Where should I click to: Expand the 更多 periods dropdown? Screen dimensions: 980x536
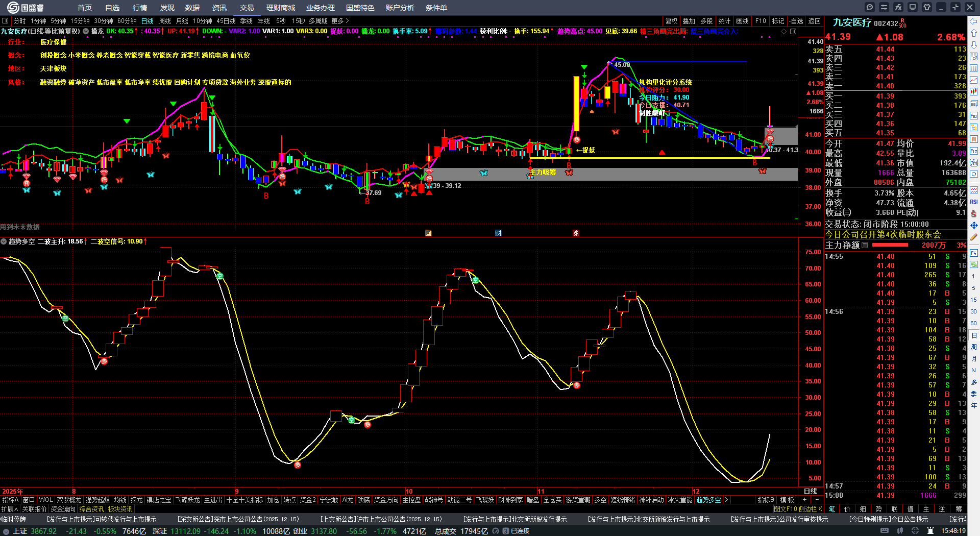click(340, 21)
